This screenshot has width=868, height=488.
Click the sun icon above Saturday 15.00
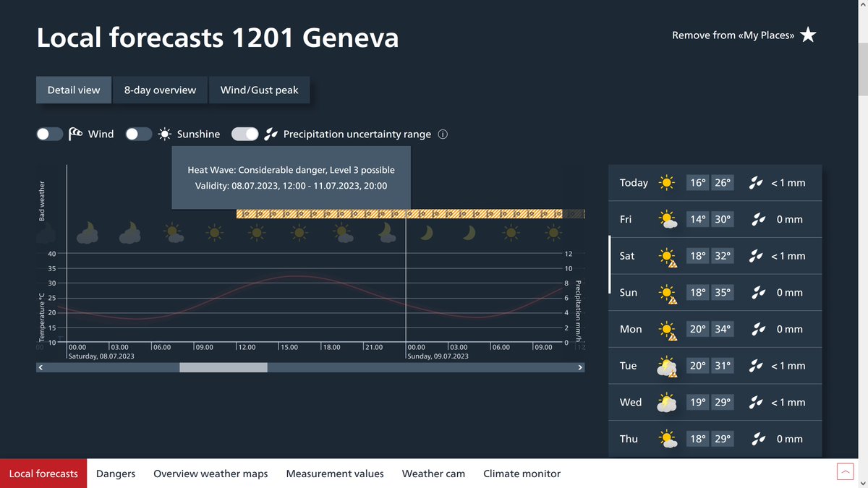click(x=298, y=233)
